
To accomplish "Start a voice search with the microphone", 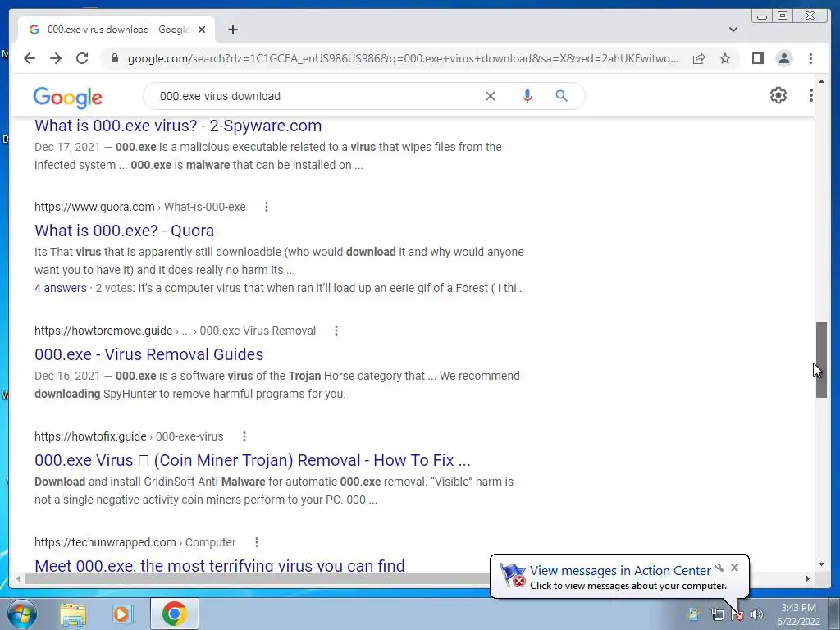I will click(x=527, y=96).
